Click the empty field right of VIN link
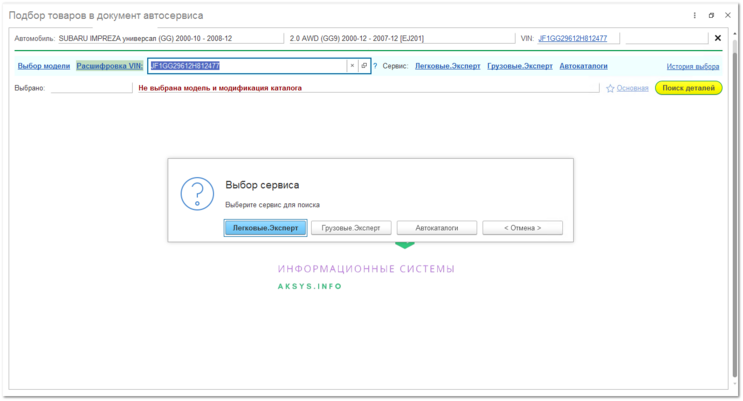Image resolution: width=743 pixels, height=401 pixels. (667, 38)
